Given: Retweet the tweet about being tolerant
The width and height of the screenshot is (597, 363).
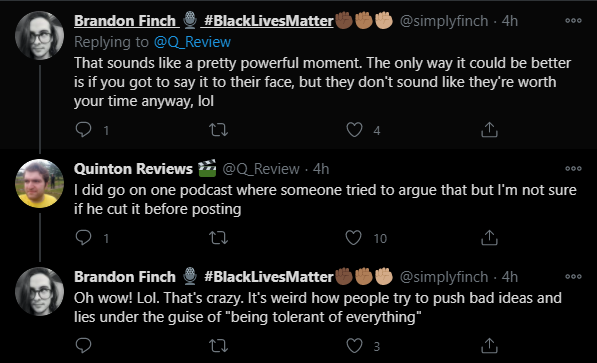Looking at the screenshot, I should 219,346.
